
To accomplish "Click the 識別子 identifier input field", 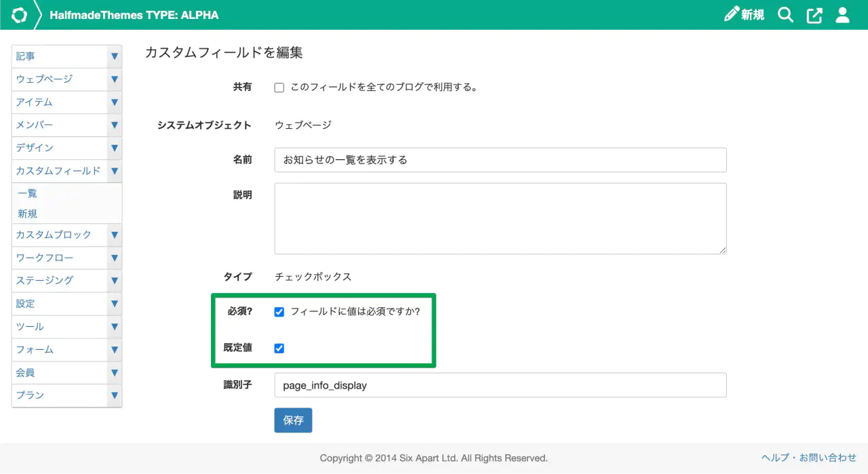I will tap(500, 385).
